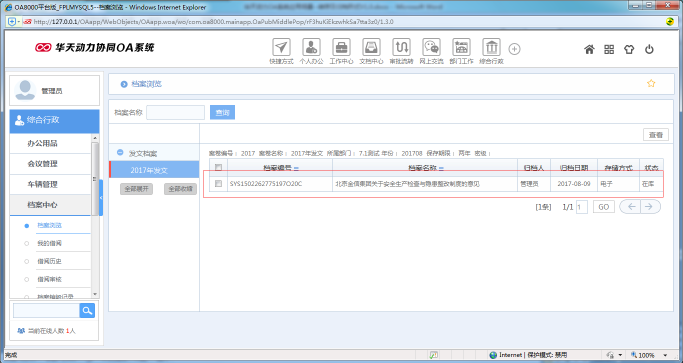This screenshot has height=363, width=683.
Task: Open the 档案中心 menu section
Action: pos(51,205)
